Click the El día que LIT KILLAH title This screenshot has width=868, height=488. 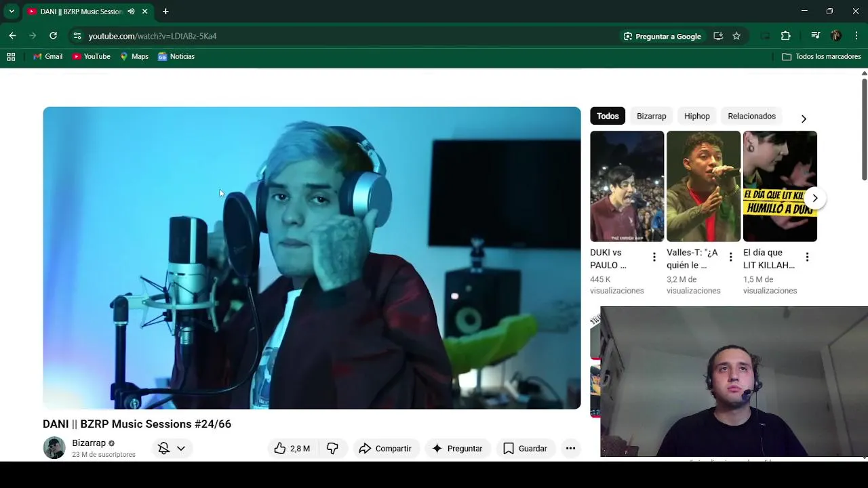(769, 259)
